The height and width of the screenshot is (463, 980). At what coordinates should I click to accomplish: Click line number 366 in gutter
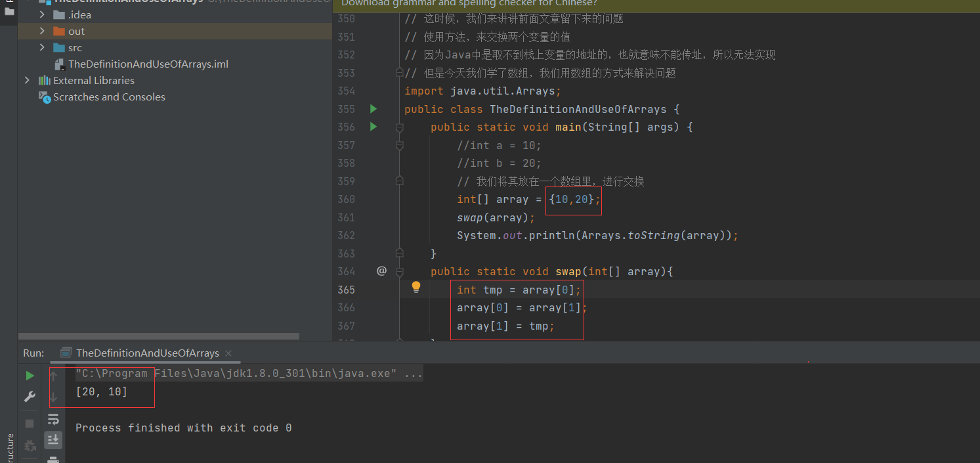pyautogui.click(x=346, y=307)
